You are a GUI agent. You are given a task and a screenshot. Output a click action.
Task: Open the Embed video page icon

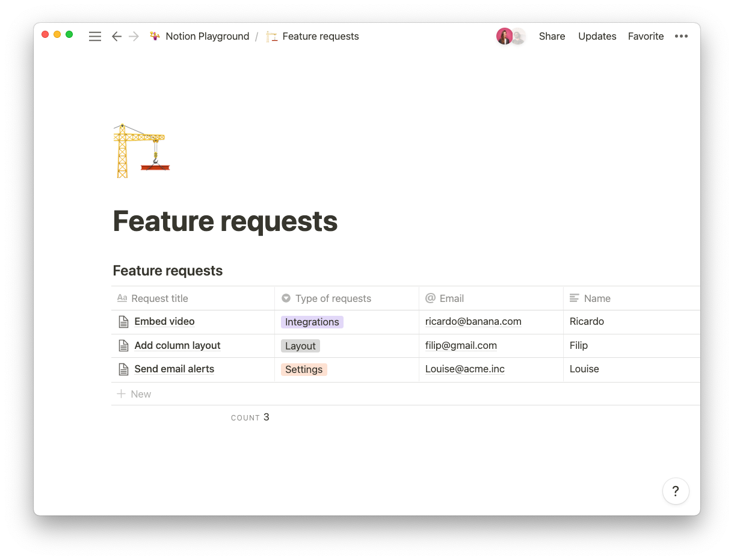click(x=123, y=322)
